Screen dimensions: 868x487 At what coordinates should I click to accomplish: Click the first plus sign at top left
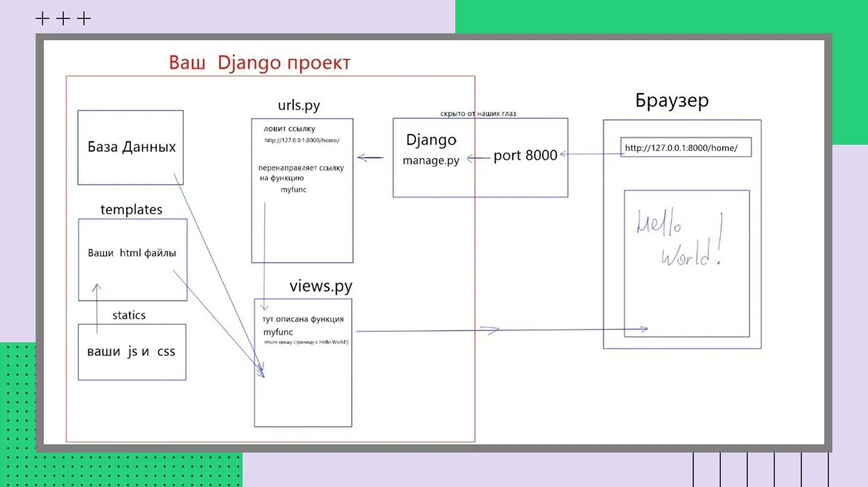(43, 19)
